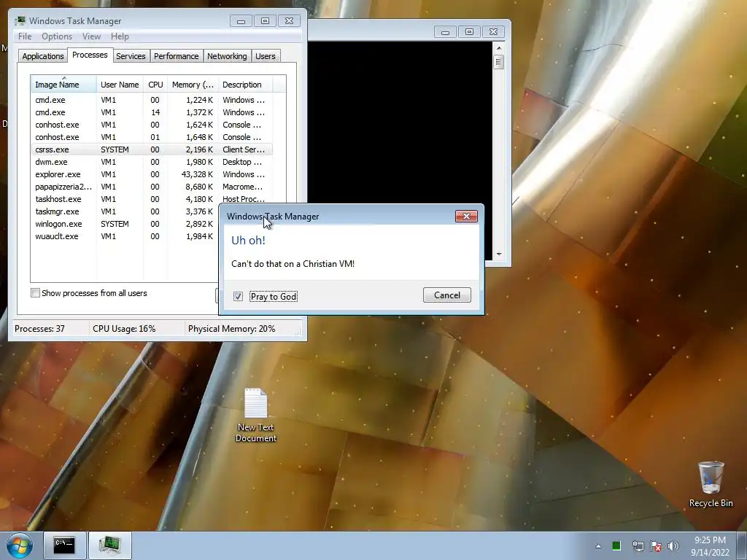This screenshot has width=747, height=560.
Task: Click Cancel in the Uh oh dialog
Action: point(446,295)
